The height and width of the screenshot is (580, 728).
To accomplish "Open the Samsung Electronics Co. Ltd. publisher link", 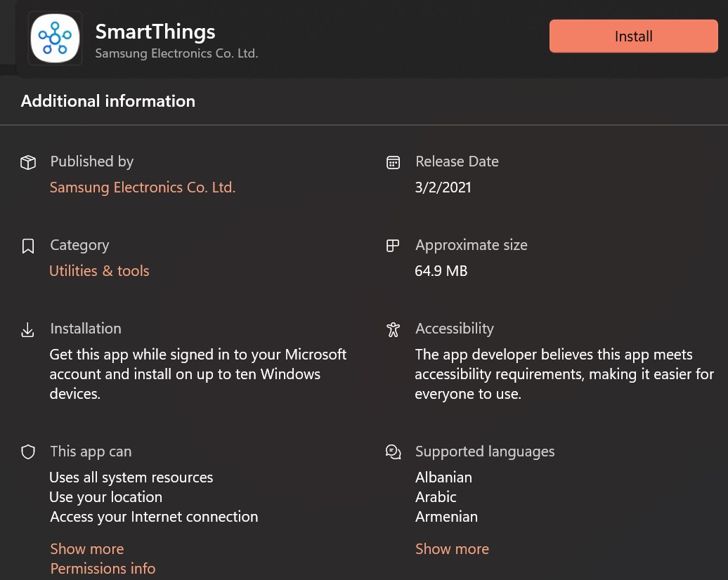I will click(143, 187).
